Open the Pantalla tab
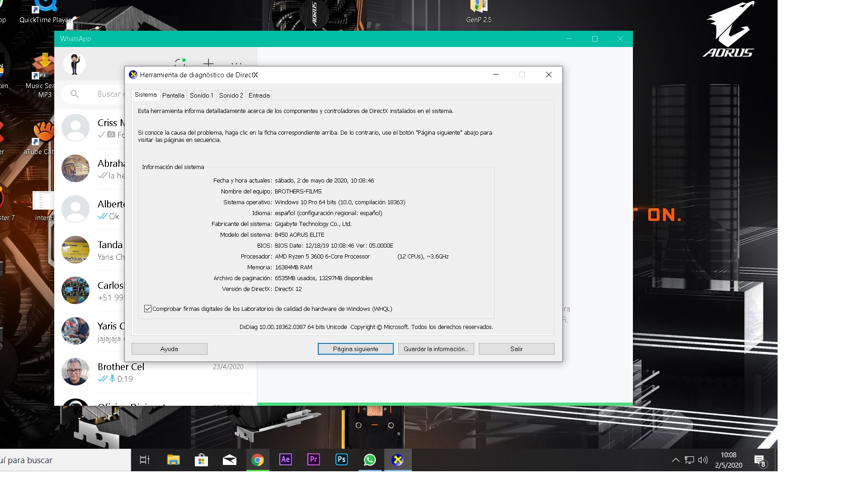Screen dimensions: 868x488 (173, 95)
